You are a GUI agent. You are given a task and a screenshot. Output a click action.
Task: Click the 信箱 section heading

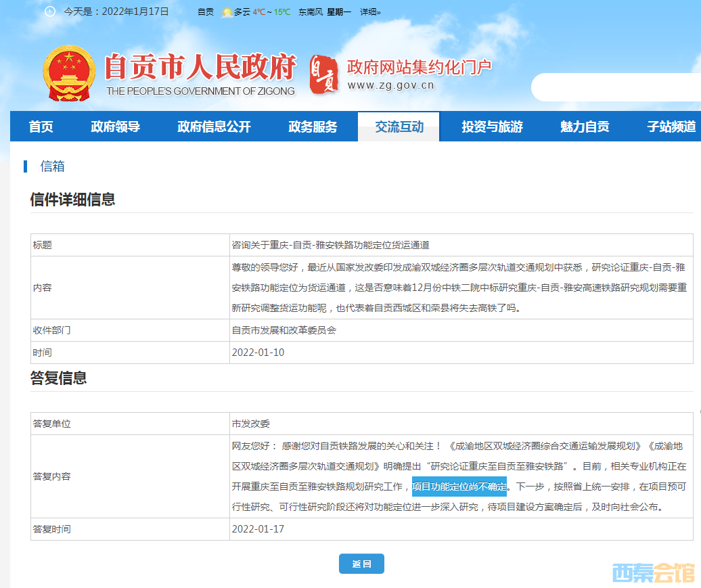52,166
